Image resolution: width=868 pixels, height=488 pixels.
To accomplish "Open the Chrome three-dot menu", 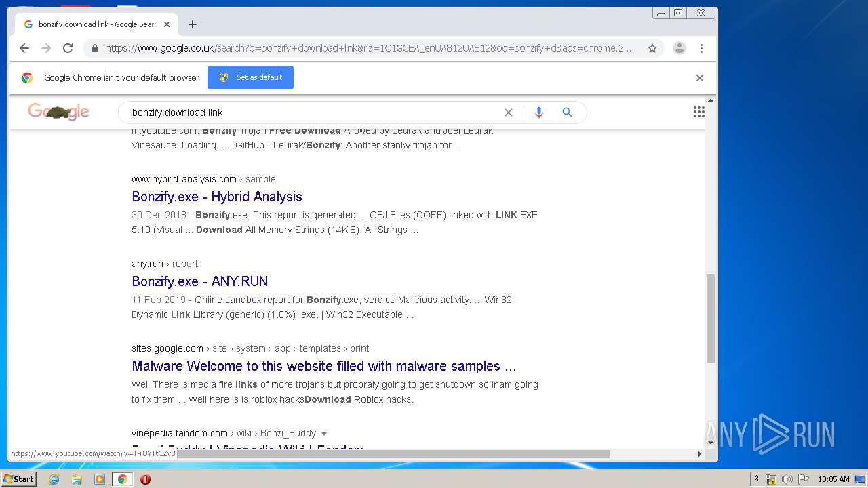I will click(701, 48).
